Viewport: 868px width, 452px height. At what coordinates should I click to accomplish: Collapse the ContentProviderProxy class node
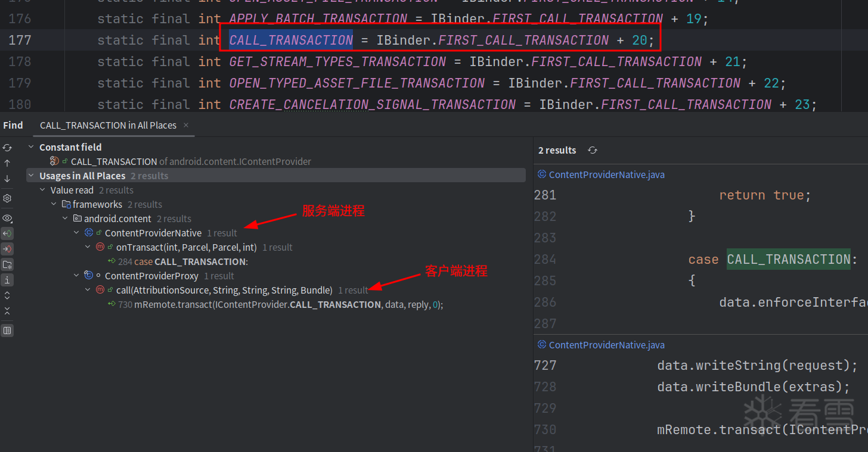(x=76, y=276)
